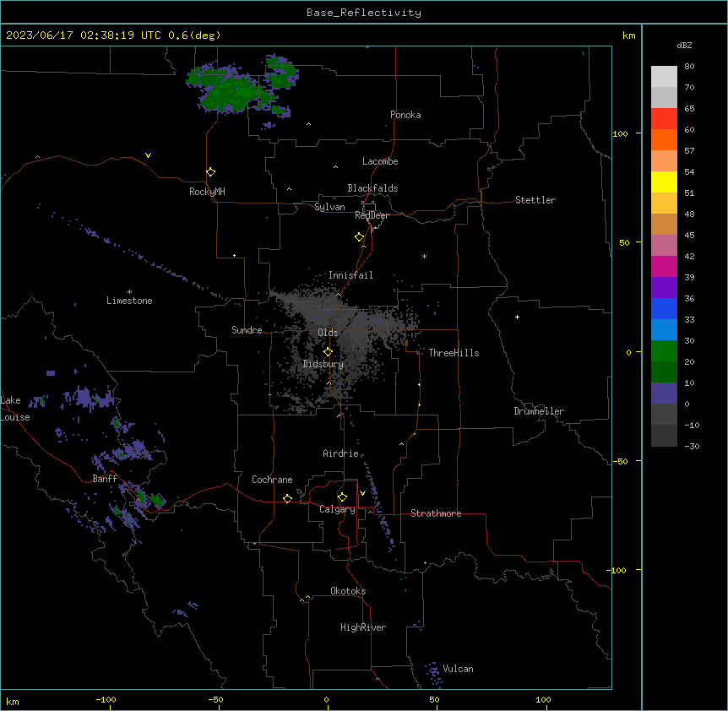
Task: Click the Blackfalds city label
Action: pos(372,188)
